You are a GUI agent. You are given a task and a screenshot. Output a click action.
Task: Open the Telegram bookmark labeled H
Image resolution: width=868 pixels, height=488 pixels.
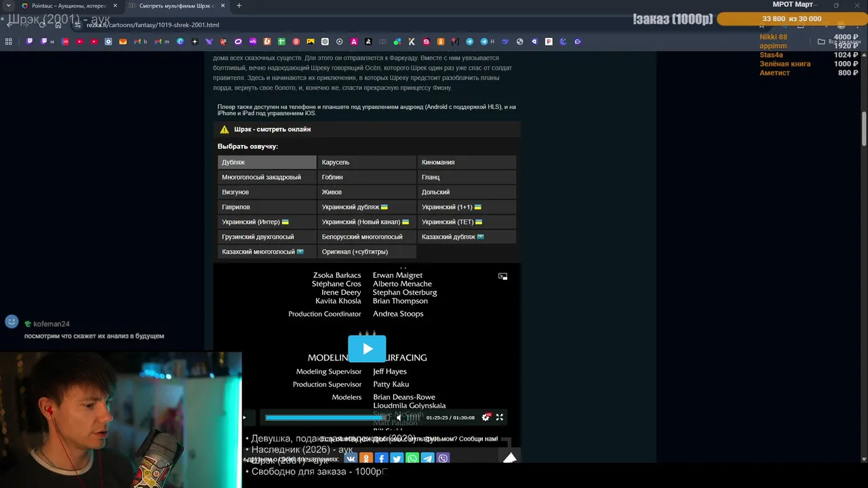[487, 41]
